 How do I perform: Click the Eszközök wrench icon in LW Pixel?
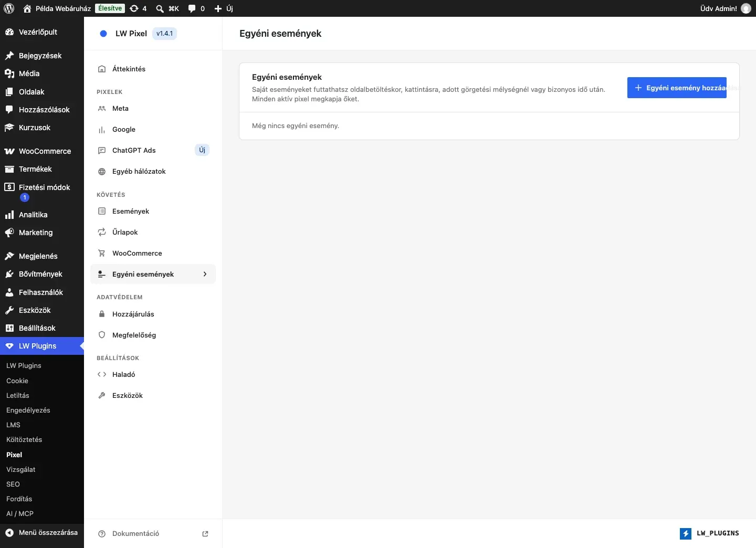point(102,395)
